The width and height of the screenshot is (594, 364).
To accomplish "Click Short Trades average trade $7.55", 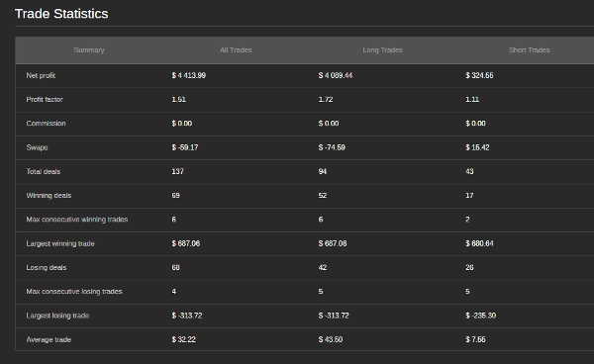I will click(x=475, y=340).
